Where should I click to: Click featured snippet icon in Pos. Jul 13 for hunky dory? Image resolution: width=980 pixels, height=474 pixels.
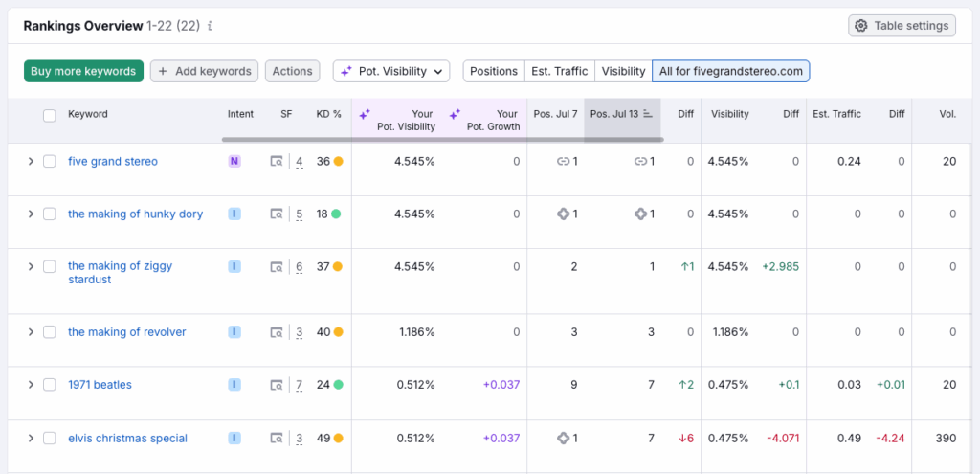coord(640,214)
